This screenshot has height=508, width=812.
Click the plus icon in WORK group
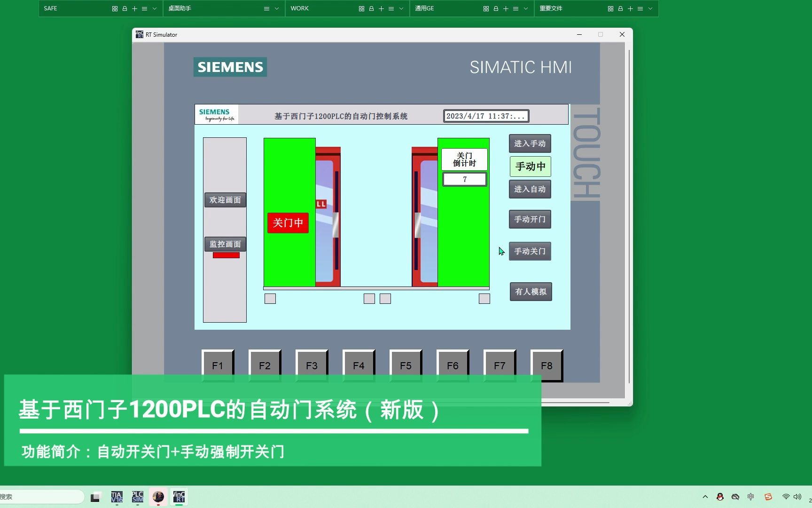381,8
